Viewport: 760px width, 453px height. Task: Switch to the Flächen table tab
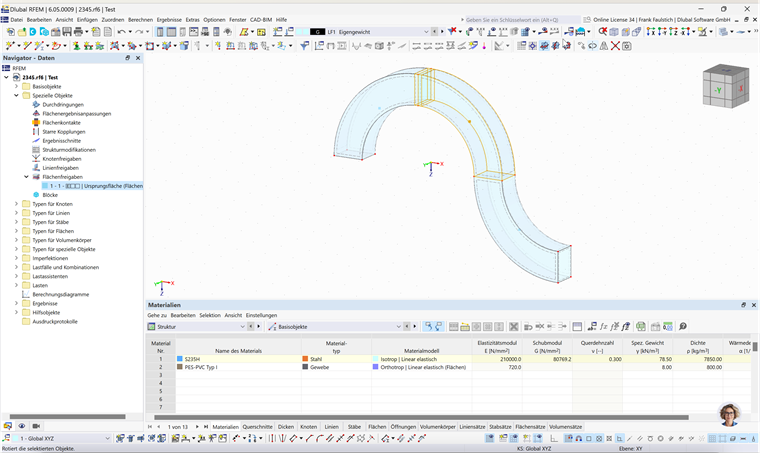click(377, 427)
